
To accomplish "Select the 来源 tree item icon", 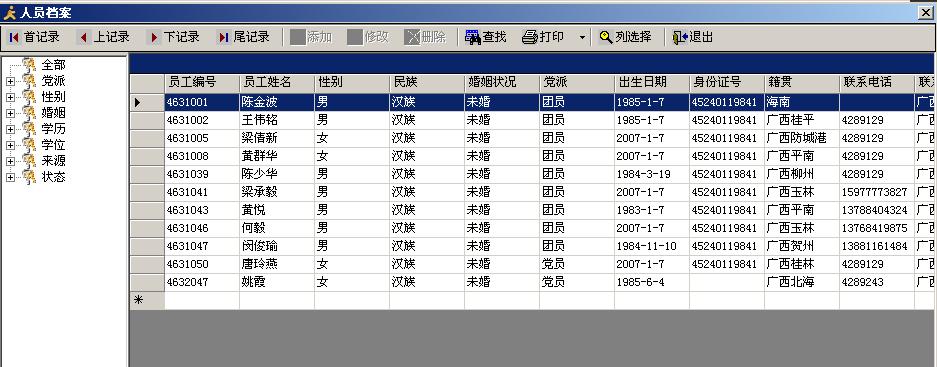I will coord(29,161).
